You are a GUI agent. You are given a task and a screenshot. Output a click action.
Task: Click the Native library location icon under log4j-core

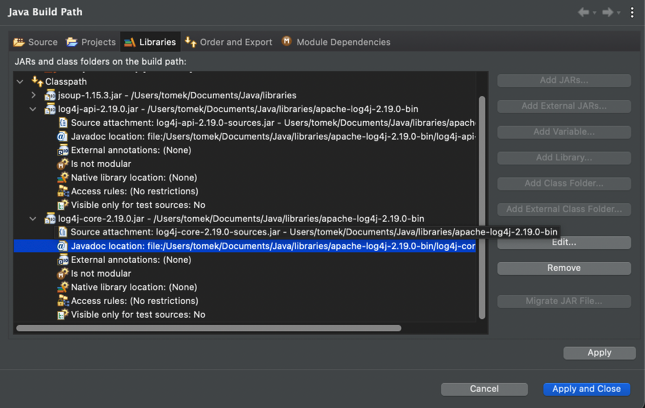pos(63,287)
